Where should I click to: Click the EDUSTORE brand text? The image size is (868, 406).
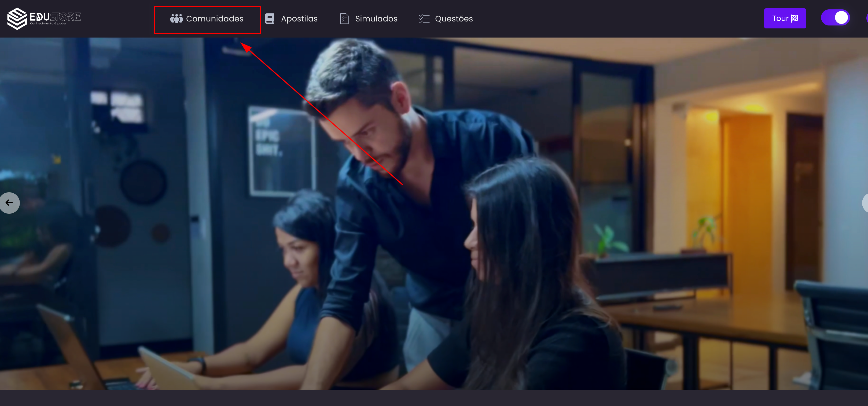tap(55, 16)
